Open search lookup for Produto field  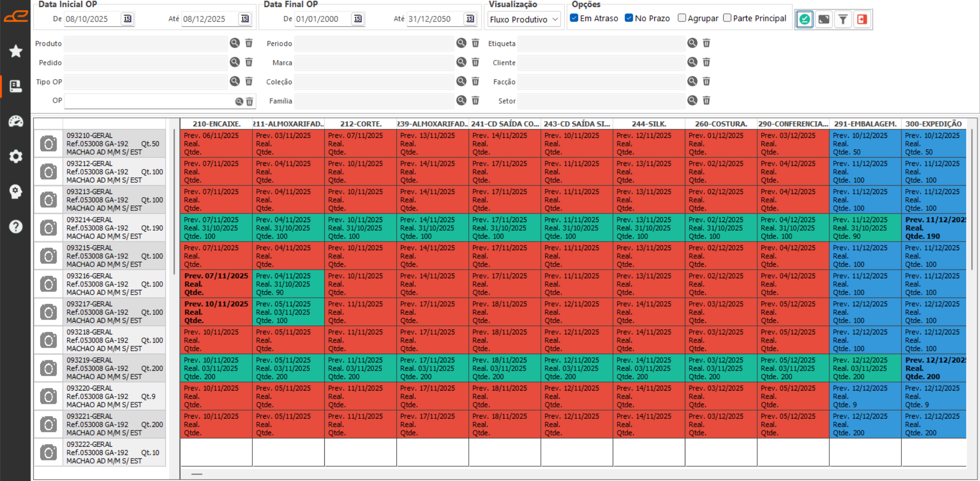[234, 43]
